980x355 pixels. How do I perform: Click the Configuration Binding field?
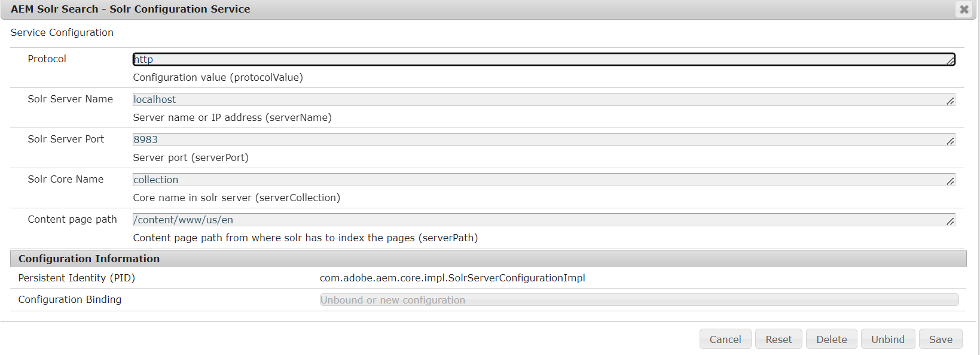pyautogui.click(x=639, y=300)
